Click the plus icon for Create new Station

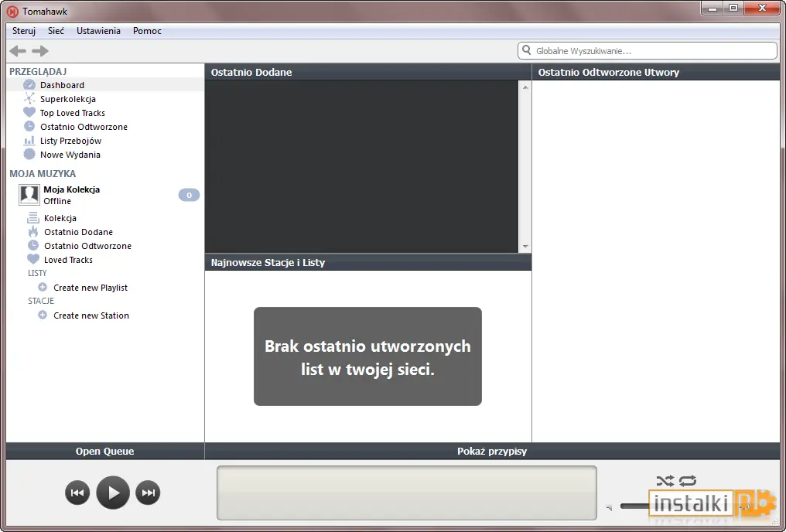click(x=43, y=315)
